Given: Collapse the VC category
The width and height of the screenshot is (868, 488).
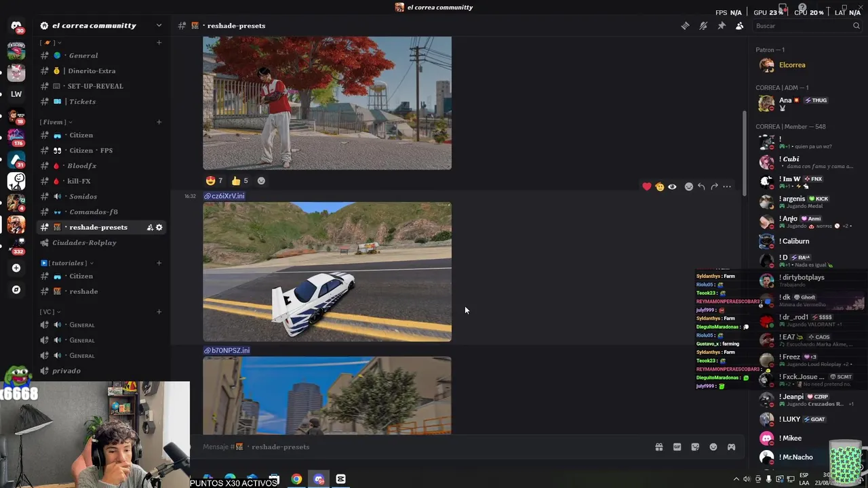Looking at the screenshot, I should [x=50, y=312].
